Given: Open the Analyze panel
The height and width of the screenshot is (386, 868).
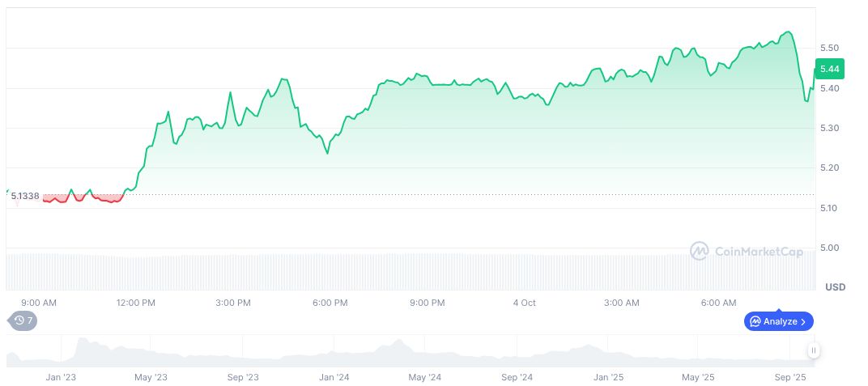Looking at the screenshot, I should tap(778, 321).
